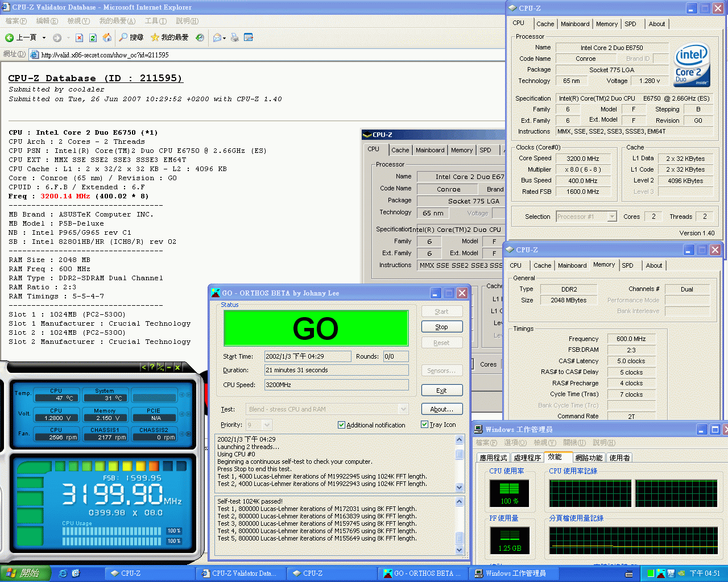Screen dimensions: 728x582
Task: Click ORTHOS taskbar button
Action: pos(424,573)
